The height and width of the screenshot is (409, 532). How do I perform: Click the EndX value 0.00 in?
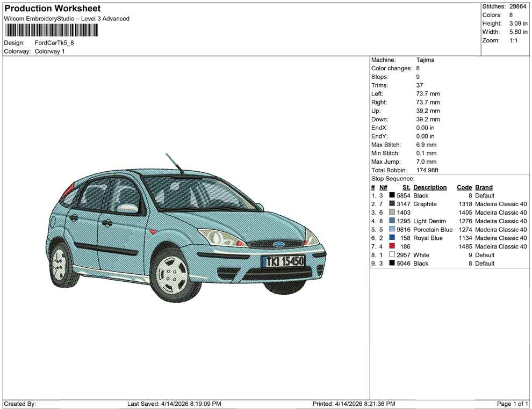click(x=425, y=128)
